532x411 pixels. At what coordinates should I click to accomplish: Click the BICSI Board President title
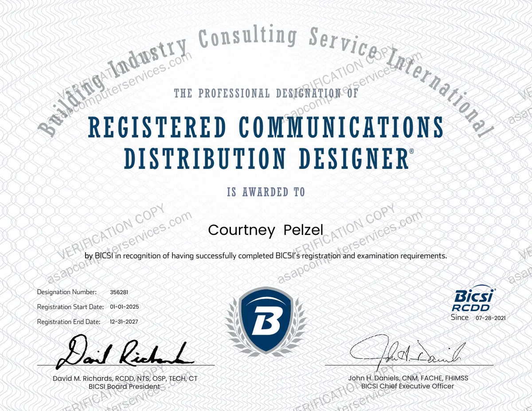point(124,387)
